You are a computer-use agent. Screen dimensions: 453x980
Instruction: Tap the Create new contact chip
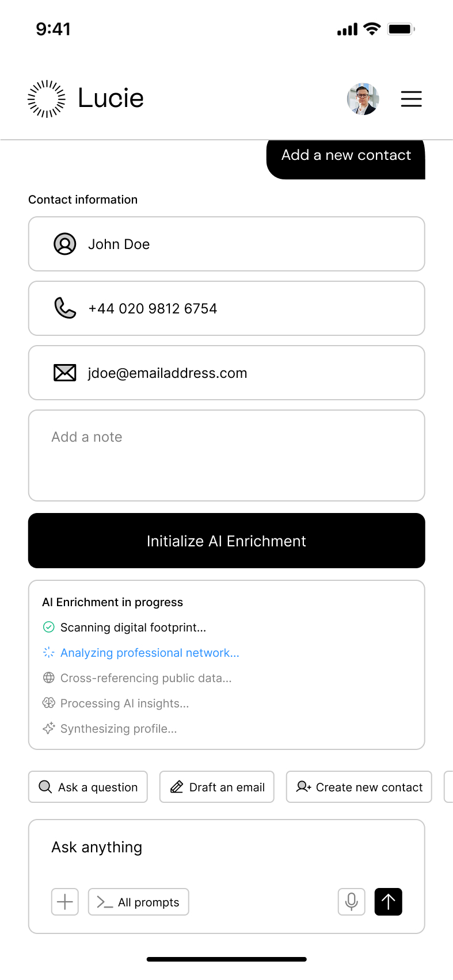tap(359, 787)
